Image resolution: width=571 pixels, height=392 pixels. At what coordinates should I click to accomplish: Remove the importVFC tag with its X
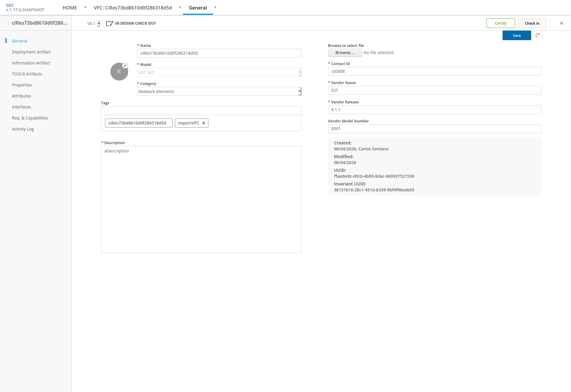point(204,123)
